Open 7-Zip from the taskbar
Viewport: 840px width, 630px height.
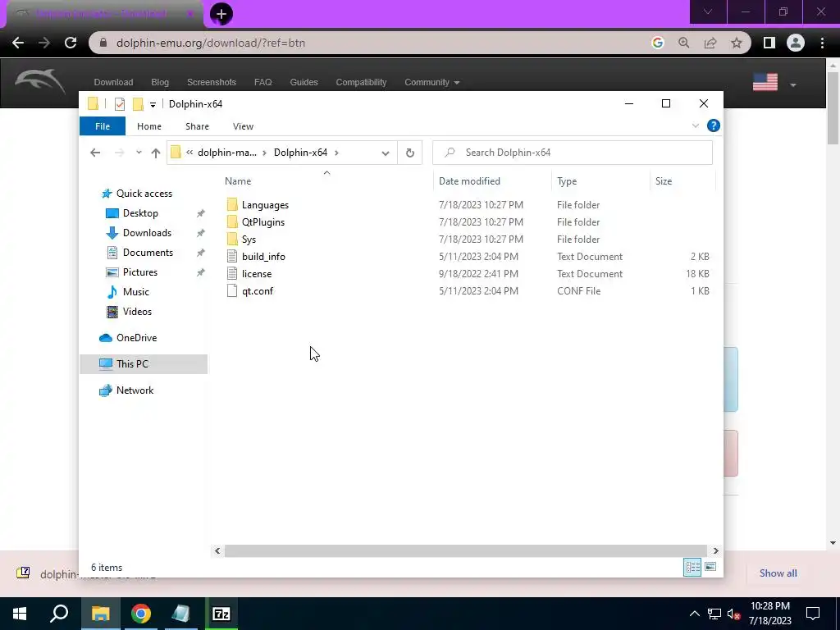coord(221,614)
